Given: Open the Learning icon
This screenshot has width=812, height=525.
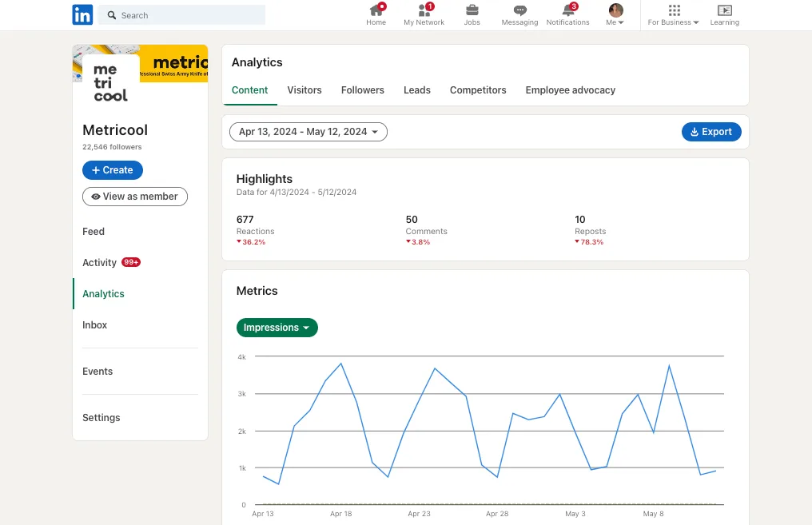Looking at the screenshot, I should click(724, 10).
